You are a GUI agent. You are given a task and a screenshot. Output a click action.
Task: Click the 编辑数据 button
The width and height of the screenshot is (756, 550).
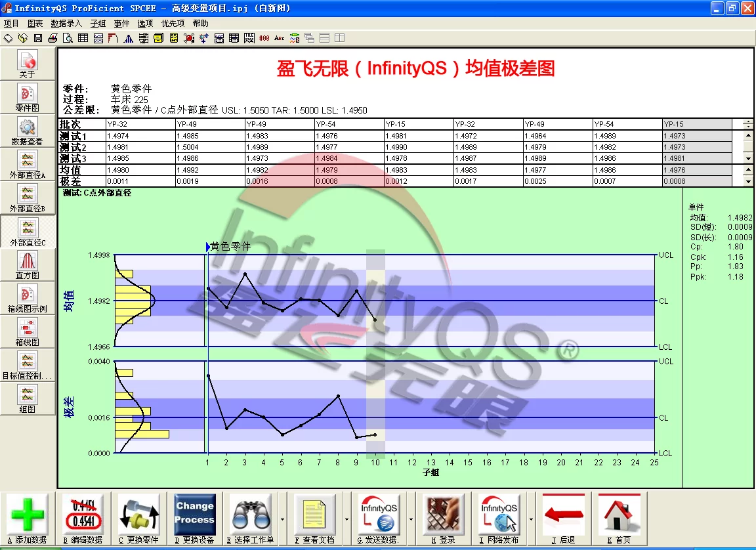pos(83,520)
